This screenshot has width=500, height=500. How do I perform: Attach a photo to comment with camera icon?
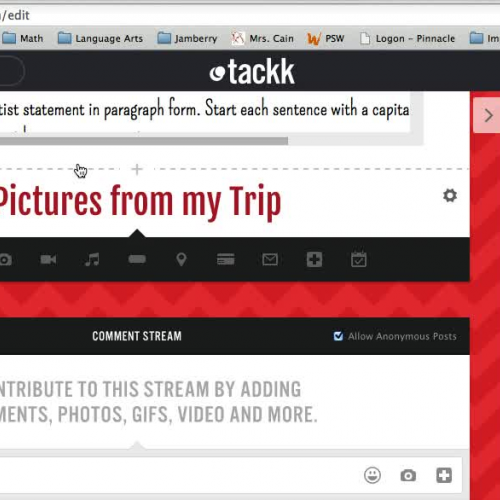coord(408,475)
